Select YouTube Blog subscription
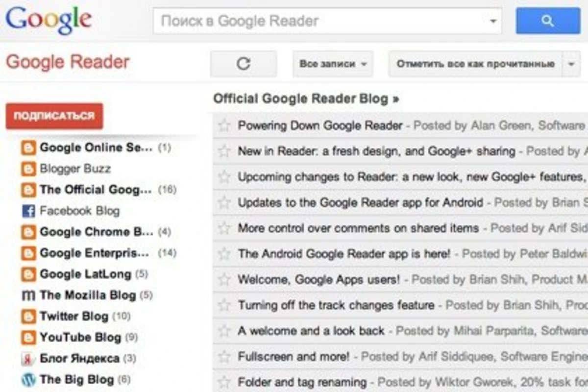Screen dimensions: 588x392 pyautogui.click(x=80, y=338)
